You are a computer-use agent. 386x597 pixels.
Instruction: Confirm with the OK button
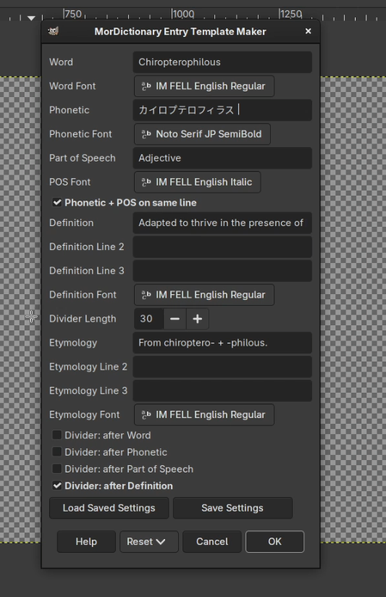tap(275, 541)
